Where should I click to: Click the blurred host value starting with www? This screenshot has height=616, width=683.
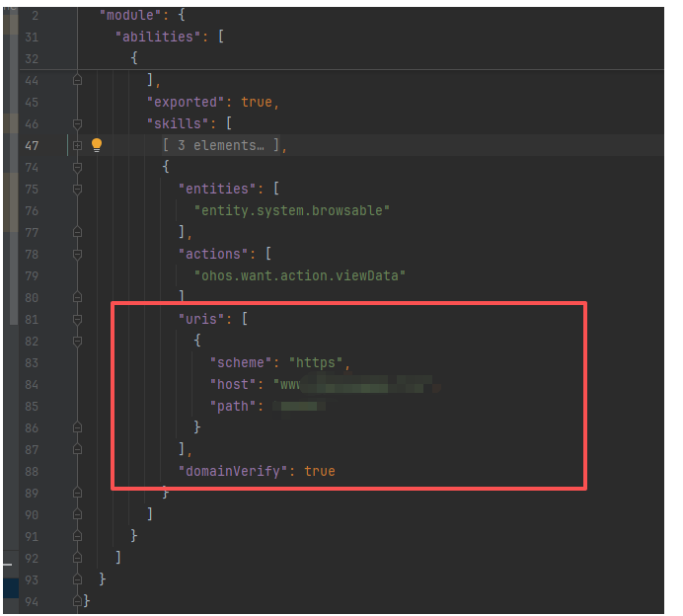(x=357, y=384)
